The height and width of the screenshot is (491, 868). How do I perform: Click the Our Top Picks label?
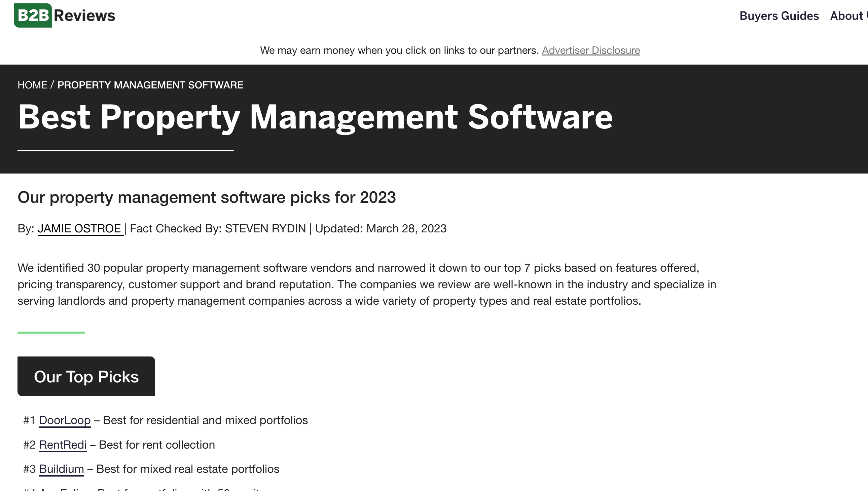pyautogui.click(x=86, y=376)
